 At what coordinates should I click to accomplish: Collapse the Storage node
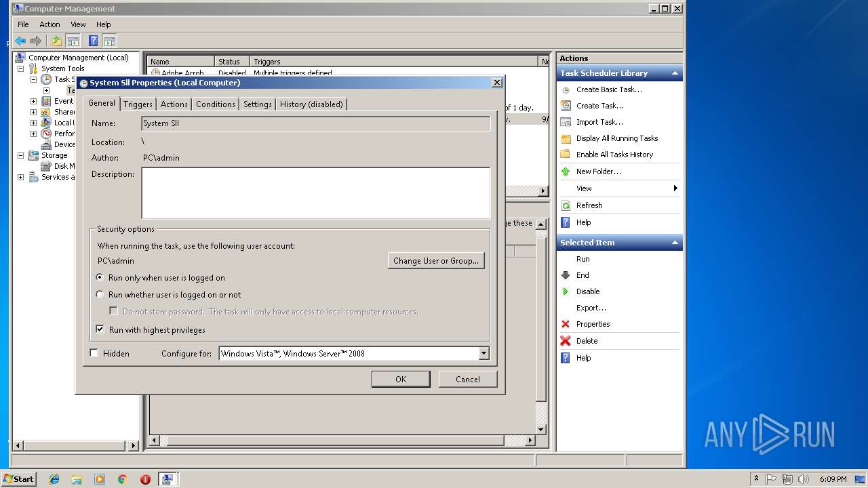click(20, 155)
